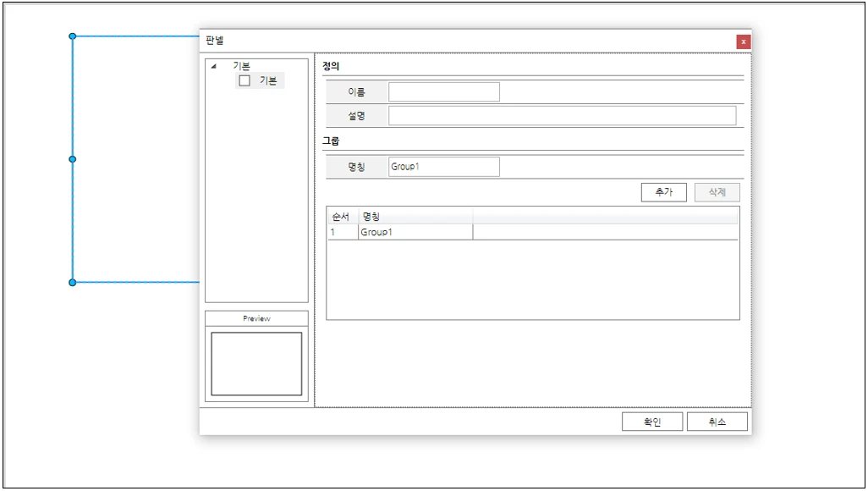Click the 설명 input field
The height and width of the screenshot is (491, 868).
[563, 115]
